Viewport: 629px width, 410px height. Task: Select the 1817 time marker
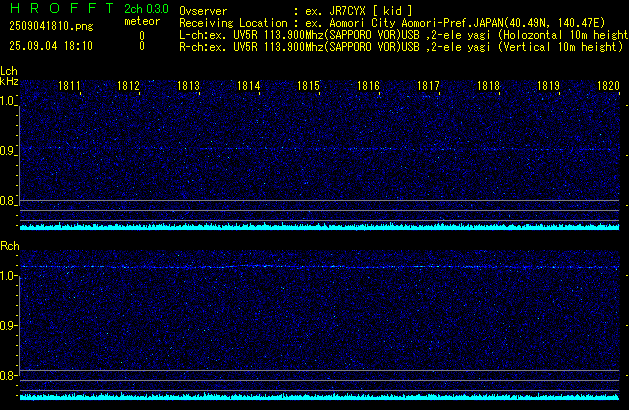pyautogui.click(x=428, y=86)
